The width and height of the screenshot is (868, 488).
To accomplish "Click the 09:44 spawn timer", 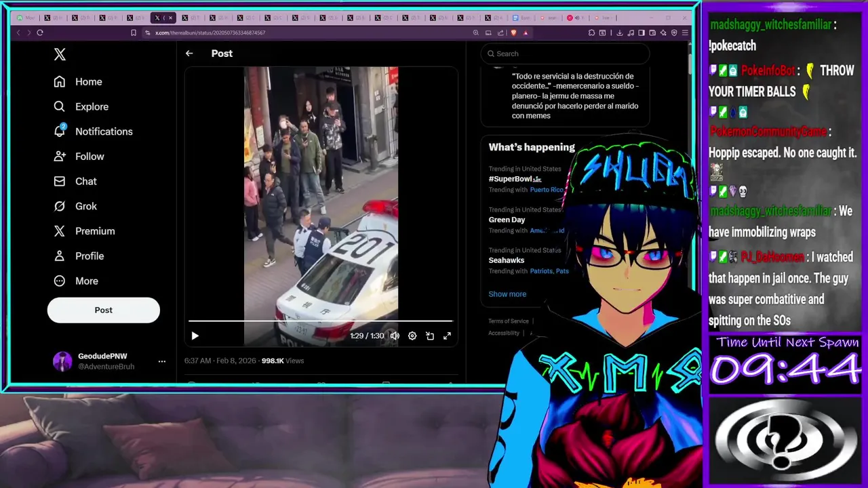I will tap(786, 369).
